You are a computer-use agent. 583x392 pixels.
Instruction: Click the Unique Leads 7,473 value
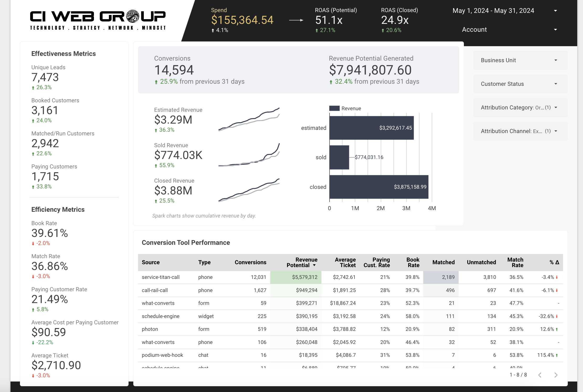click(45, 77)
